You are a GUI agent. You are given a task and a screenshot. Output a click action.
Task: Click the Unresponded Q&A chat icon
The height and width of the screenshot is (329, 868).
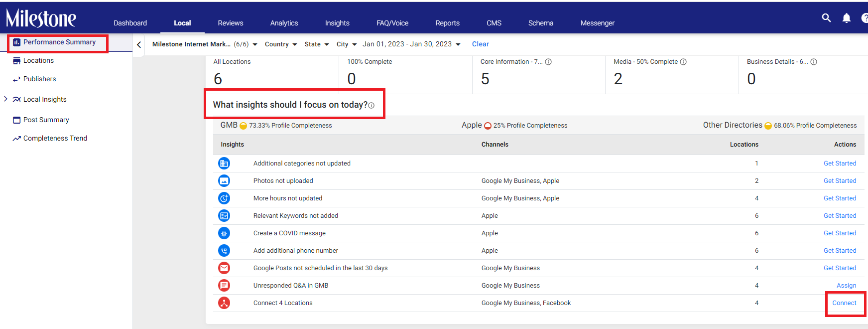point(224,285)
